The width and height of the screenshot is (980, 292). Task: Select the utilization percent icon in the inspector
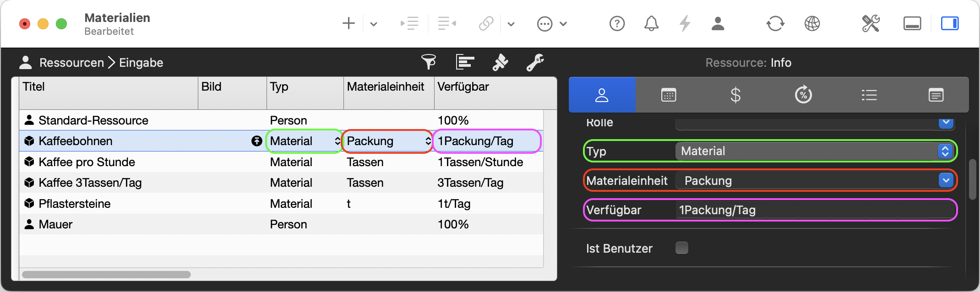pos(802,95)
